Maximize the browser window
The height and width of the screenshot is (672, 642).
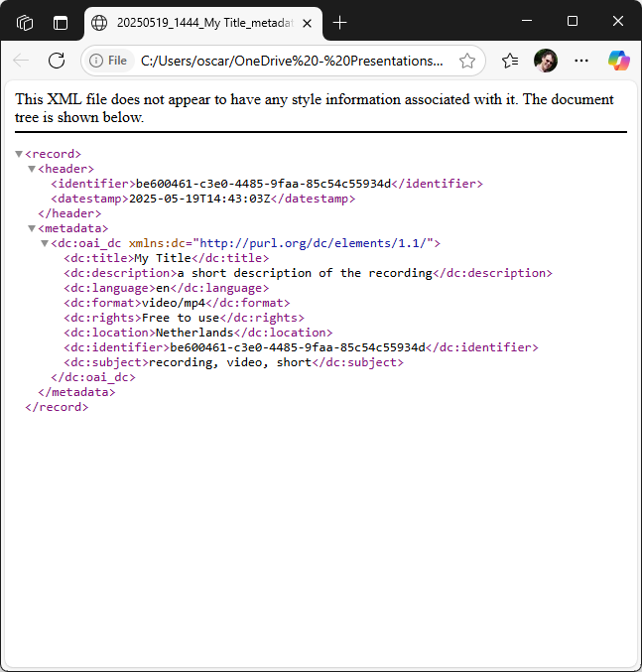[x=573, y=21]
